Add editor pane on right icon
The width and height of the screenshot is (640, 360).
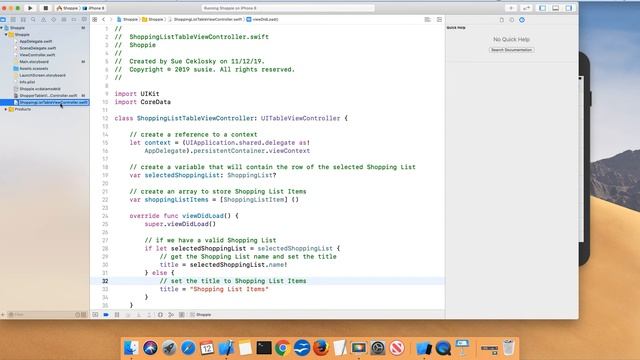(439, 19)
